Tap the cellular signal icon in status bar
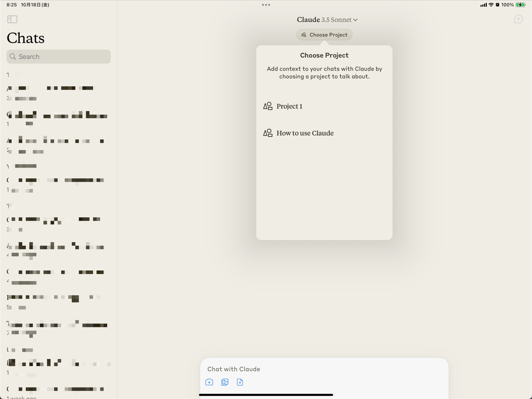Image resolution: width=532 pixels, height=399 pixels. tap(483, 5)
